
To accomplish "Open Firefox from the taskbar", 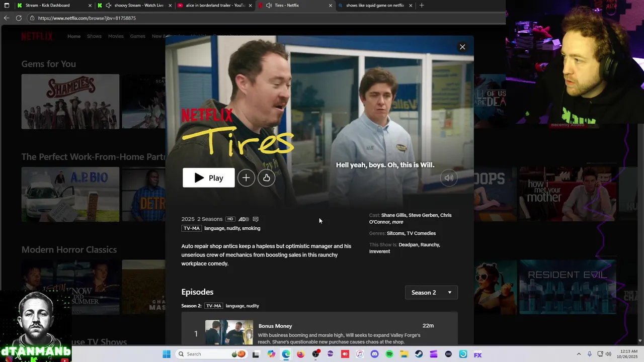I will click(x=300, y=354).
